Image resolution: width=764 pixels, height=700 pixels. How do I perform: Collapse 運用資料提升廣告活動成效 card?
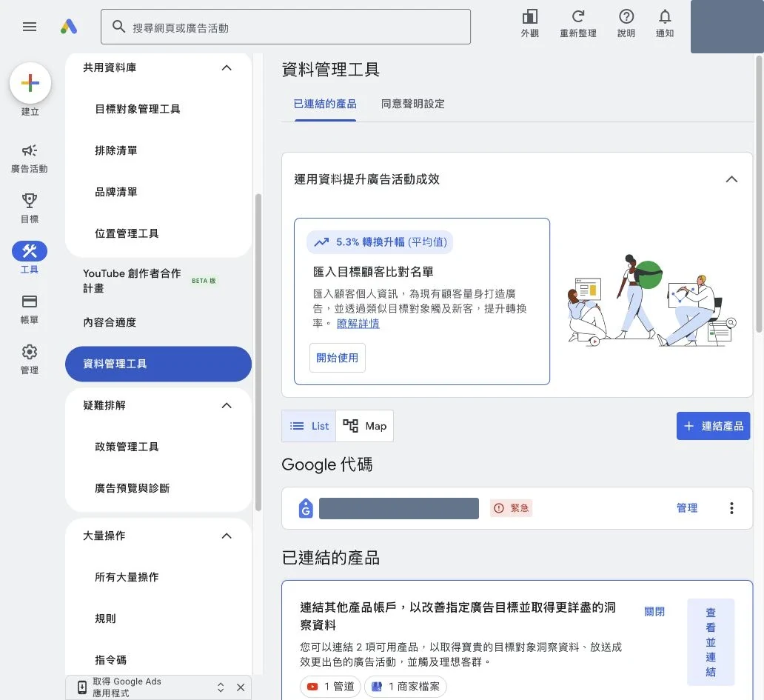coord(731,179)
